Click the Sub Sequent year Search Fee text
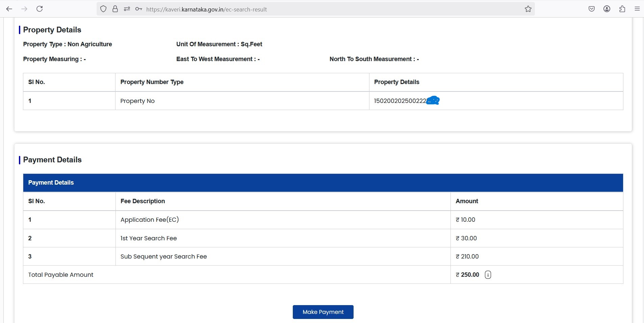 pyautogui.click(x=163, y=257)
